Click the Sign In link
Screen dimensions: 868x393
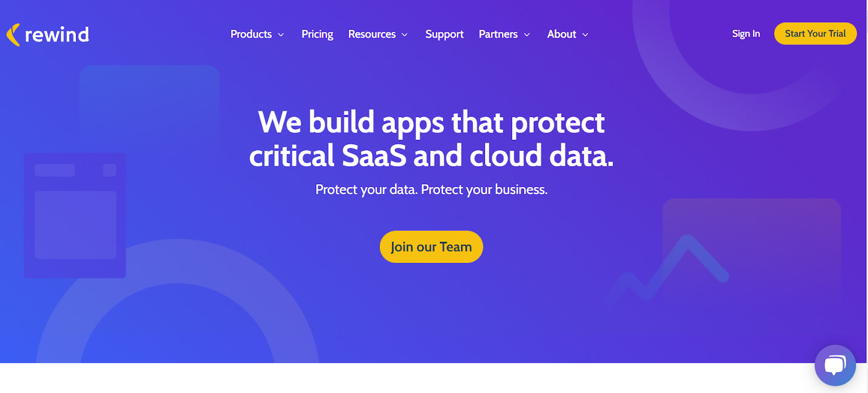click(746, 34)
